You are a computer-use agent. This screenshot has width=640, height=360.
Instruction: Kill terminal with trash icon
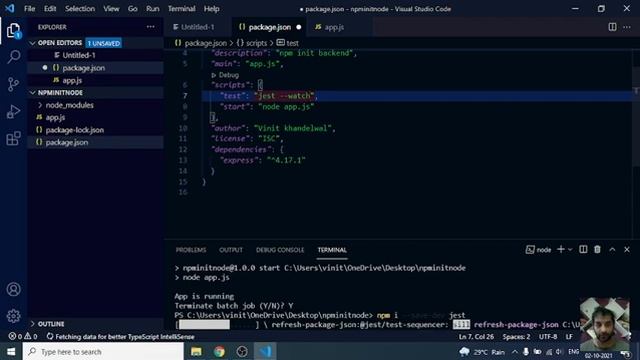point(597,249)
